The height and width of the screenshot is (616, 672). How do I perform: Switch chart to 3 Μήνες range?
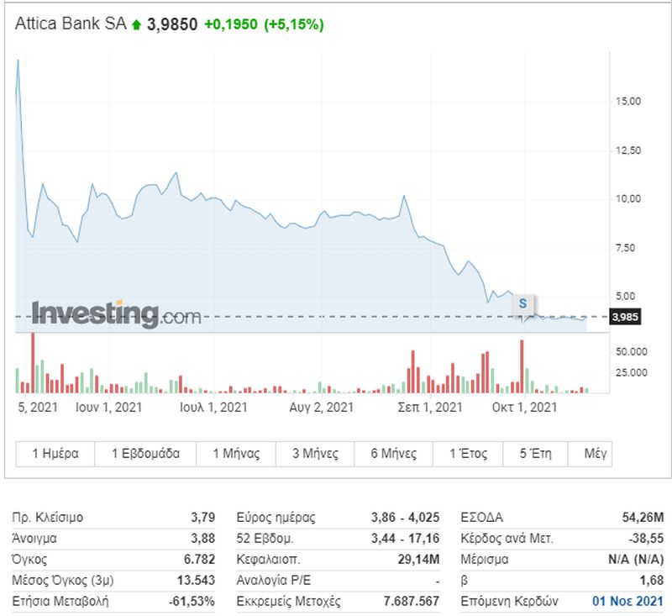coord(315,453)
